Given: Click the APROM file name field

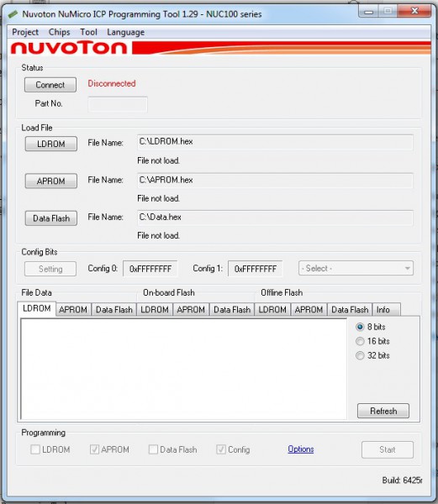Looking at the screenshot, I should pyautogui.click(x=275, y=180).
